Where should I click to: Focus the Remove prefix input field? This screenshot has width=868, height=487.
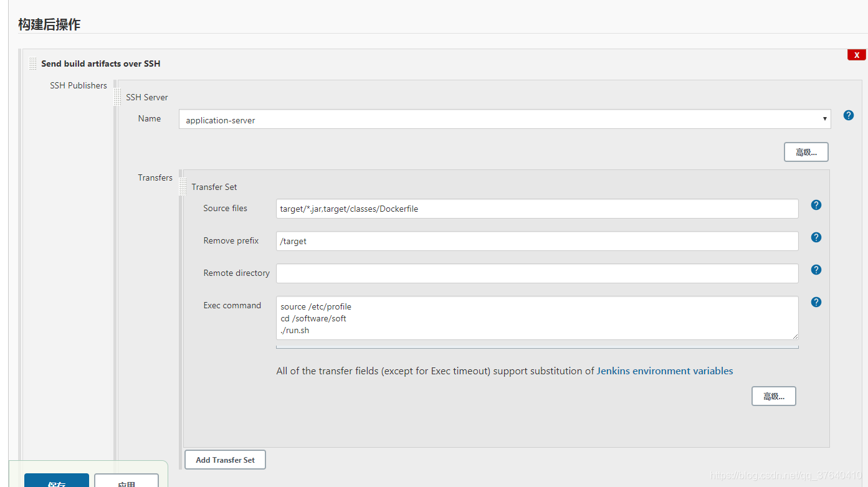[x=537, y=241]
